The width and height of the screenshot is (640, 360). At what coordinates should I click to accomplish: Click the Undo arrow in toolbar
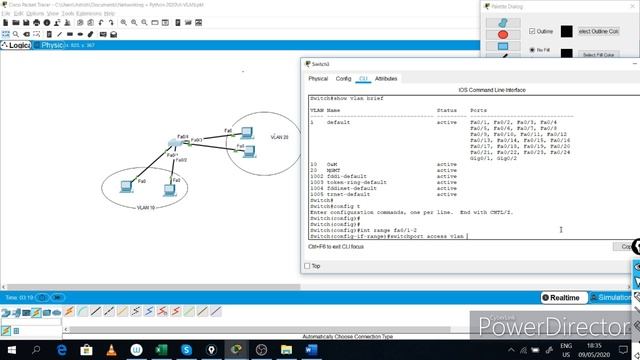(101, 23)
